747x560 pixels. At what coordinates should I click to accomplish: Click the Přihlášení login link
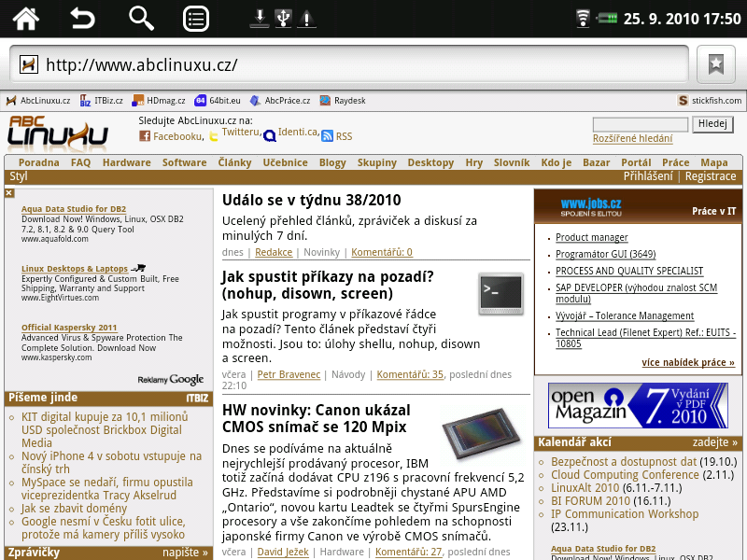(x=648, y=176)
